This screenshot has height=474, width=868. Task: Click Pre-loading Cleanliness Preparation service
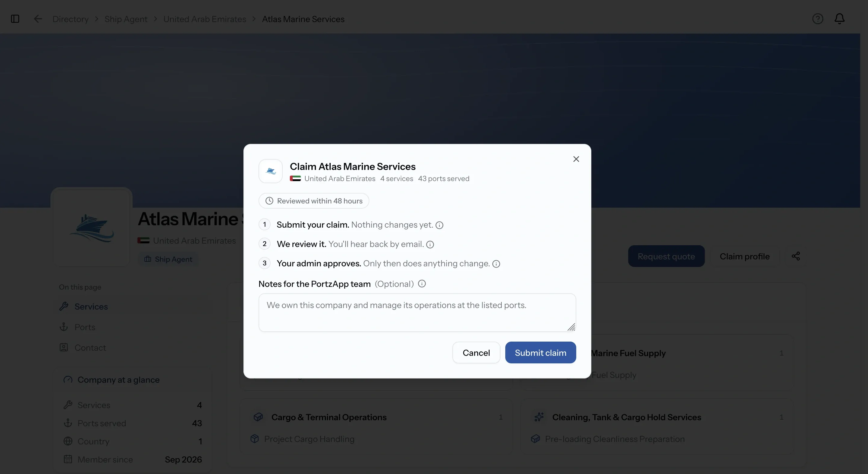[x=615, y=439]
